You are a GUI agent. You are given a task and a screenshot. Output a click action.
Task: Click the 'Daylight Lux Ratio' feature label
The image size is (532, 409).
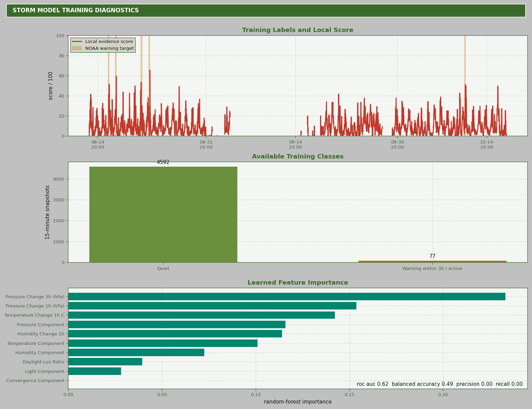point(43,362)
